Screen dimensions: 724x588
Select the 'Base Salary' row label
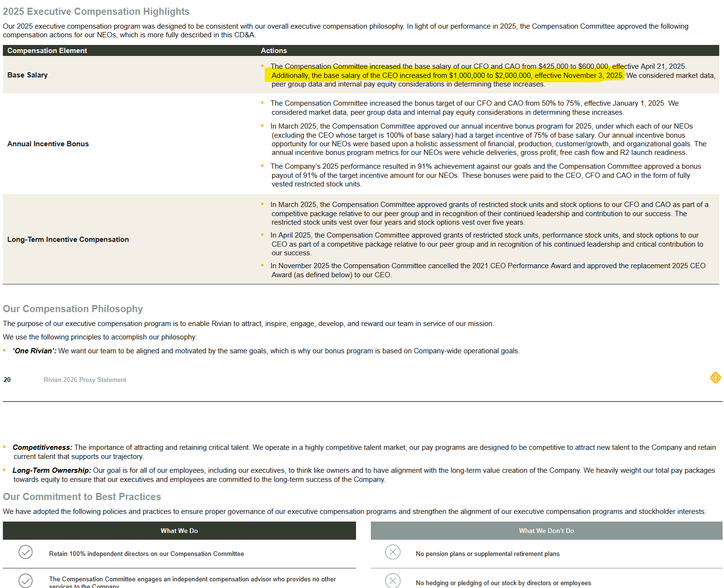pyautogui.click(x=28, y=75)
